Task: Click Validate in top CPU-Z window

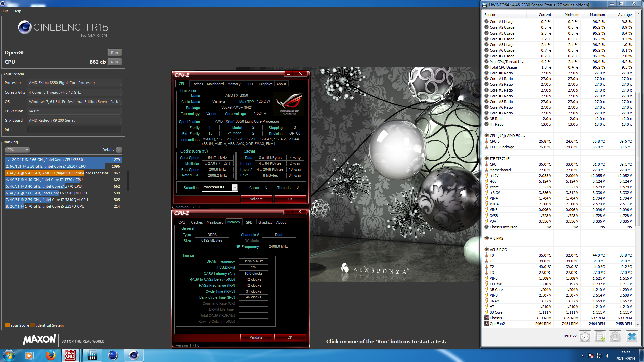Action: [256, 199]
